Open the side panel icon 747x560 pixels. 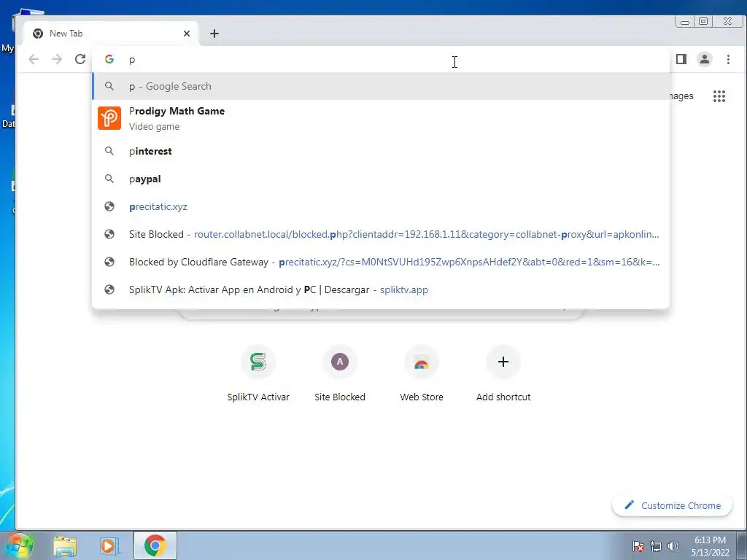click(681, 59)
